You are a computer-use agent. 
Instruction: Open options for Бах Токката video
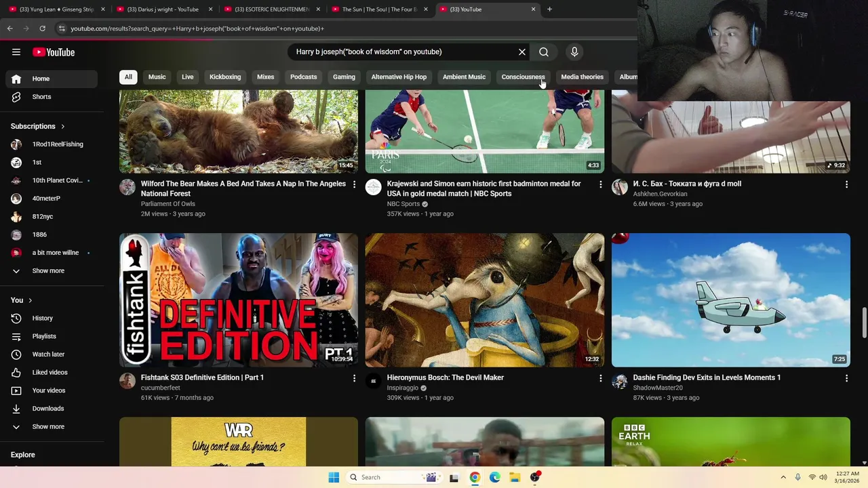846,184
